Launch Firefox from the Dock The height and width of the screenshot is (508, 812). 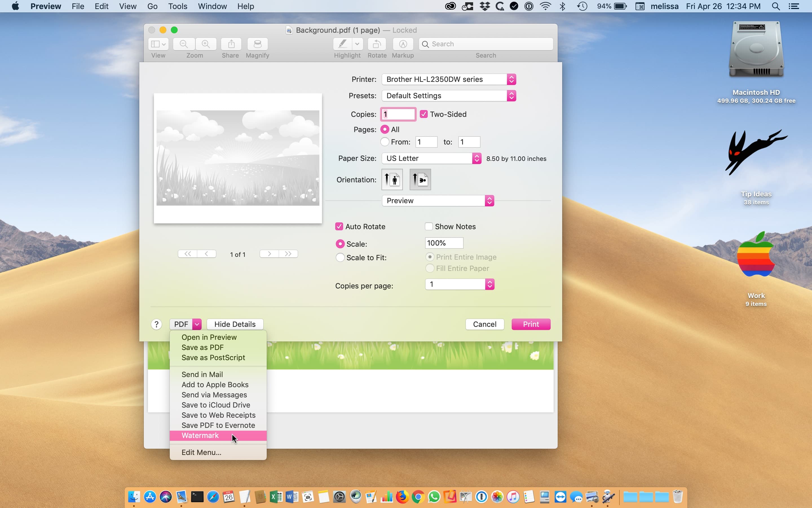coord(402,497)
